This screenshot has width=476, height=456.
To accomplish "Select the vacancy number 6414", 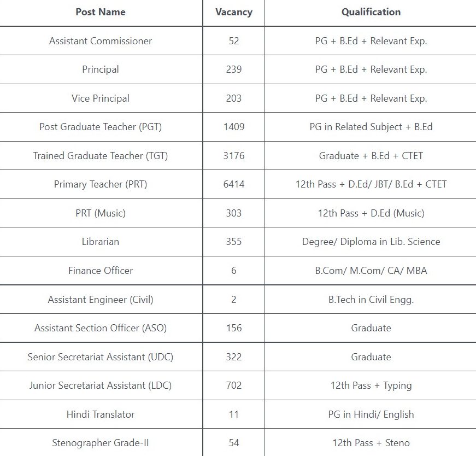I will tap(234, 184).
